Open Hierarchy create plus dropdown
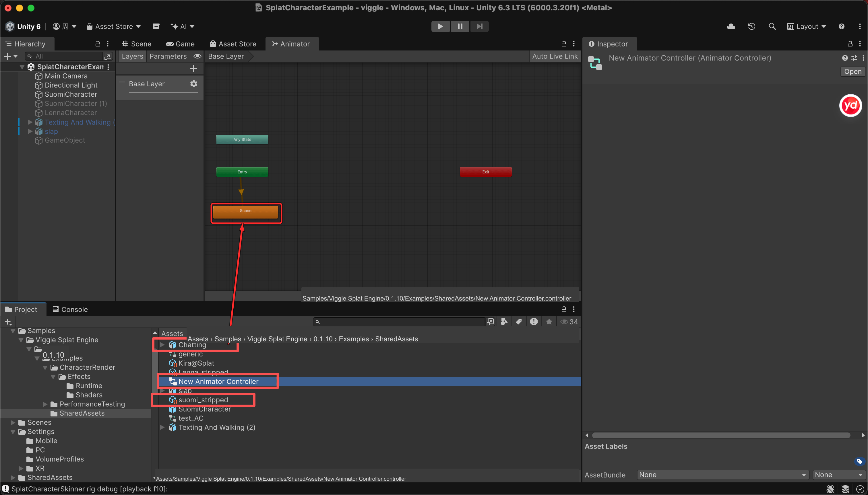 tap(10, 56)
